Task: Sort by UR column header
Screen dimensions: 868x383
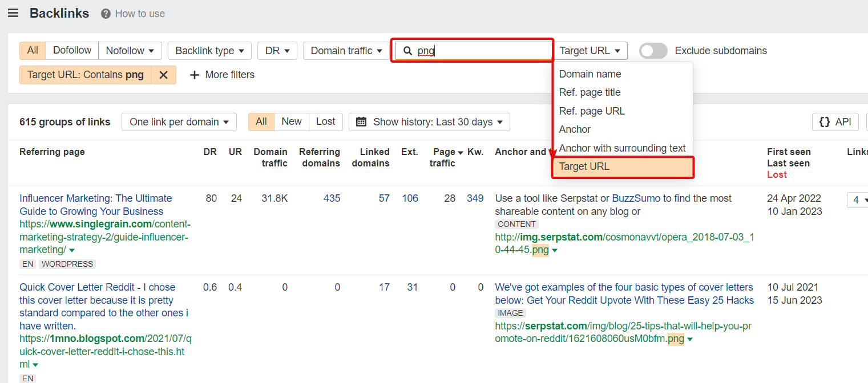Action: (x=235, y=152)
